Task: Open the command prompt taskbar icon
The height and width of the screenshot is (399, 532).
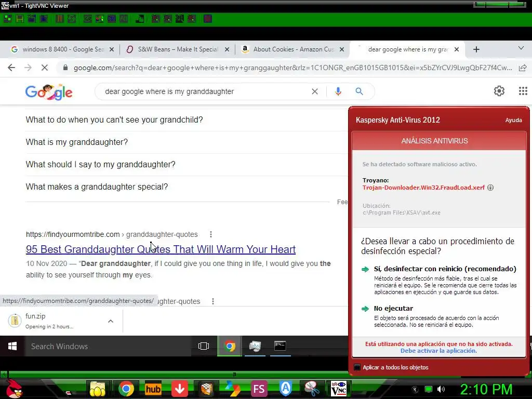Action: point(280,346)
